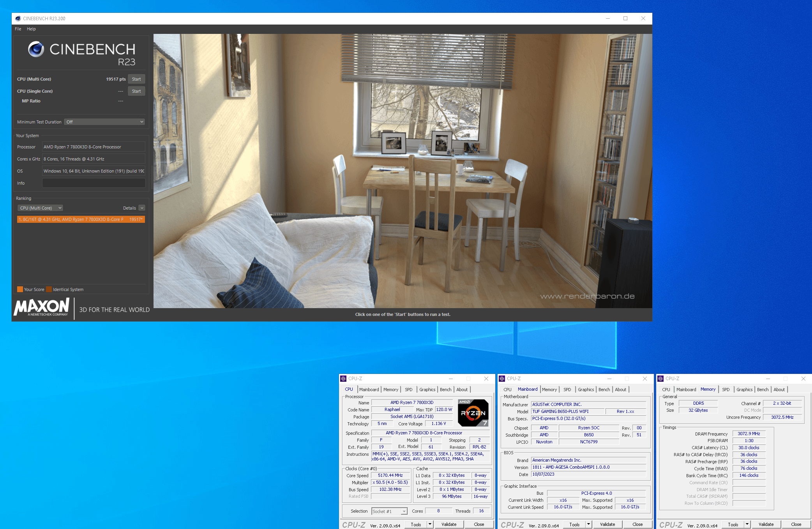Click Close button in CPU-Z processor window
Viewport: 812px width, 529px height.
(479, 524)
